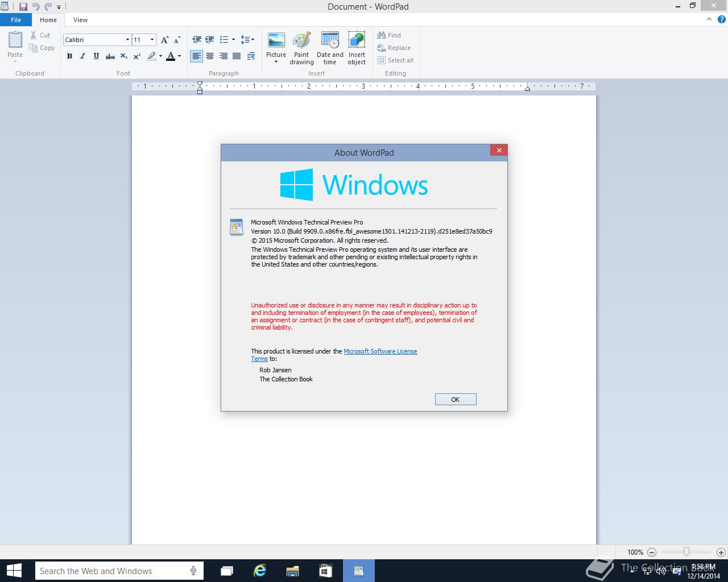Shrink font with the smaller A icon
This screenshot has width=728, height=582.
[x=177, y=40]
